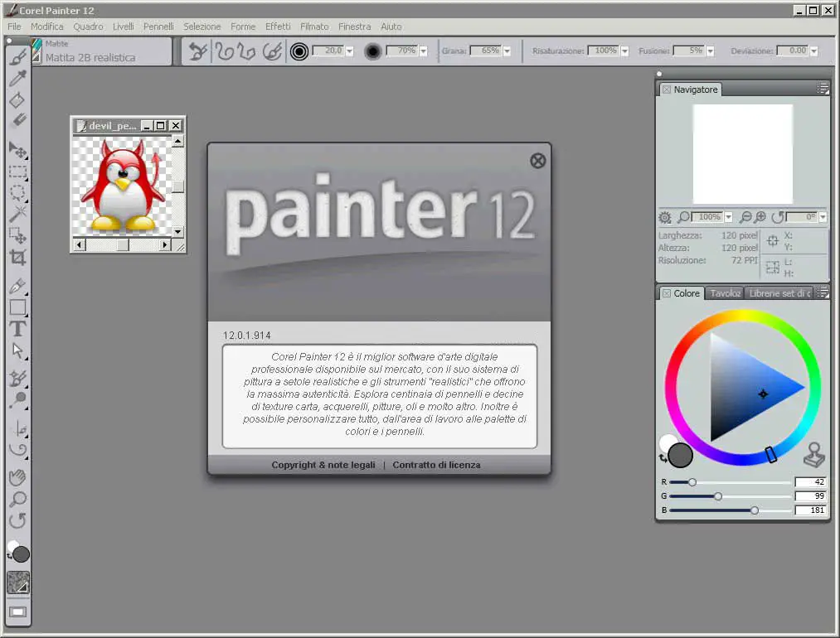
Task: Swap main and additional colors in Color panel
Action: 663,458
